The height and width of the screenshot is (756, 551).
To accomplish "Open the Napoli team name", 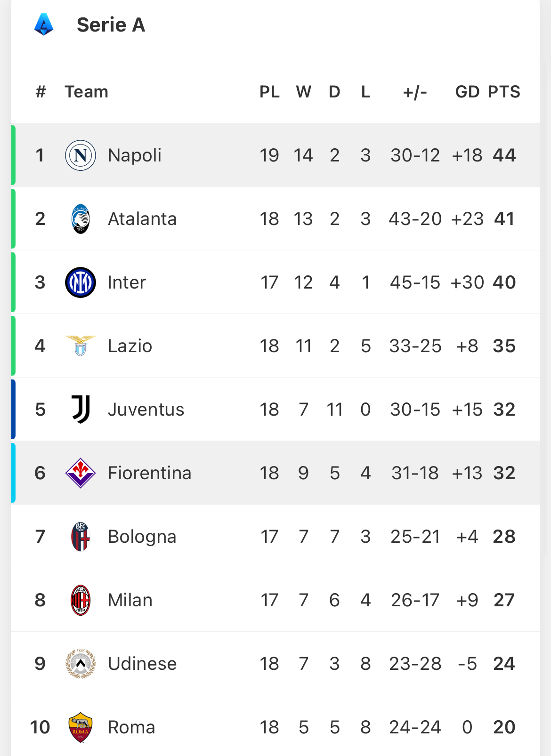I will (135, 155).
